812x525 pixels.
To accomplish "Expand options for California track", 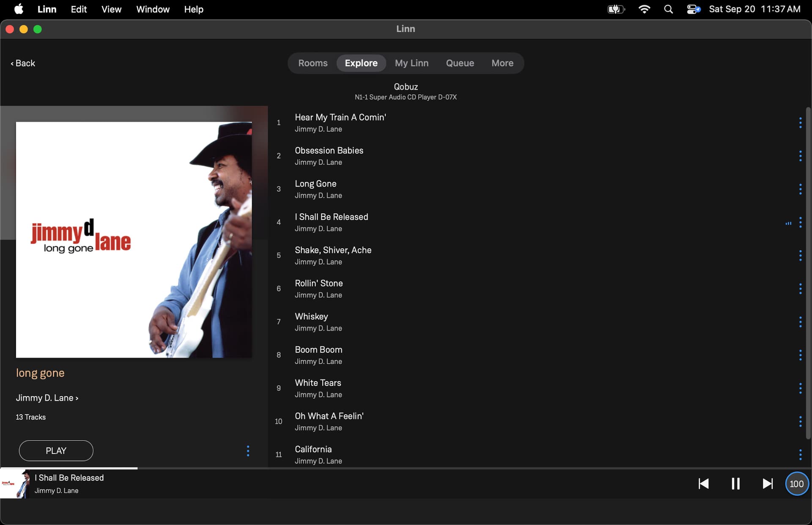I will [800, 455].
